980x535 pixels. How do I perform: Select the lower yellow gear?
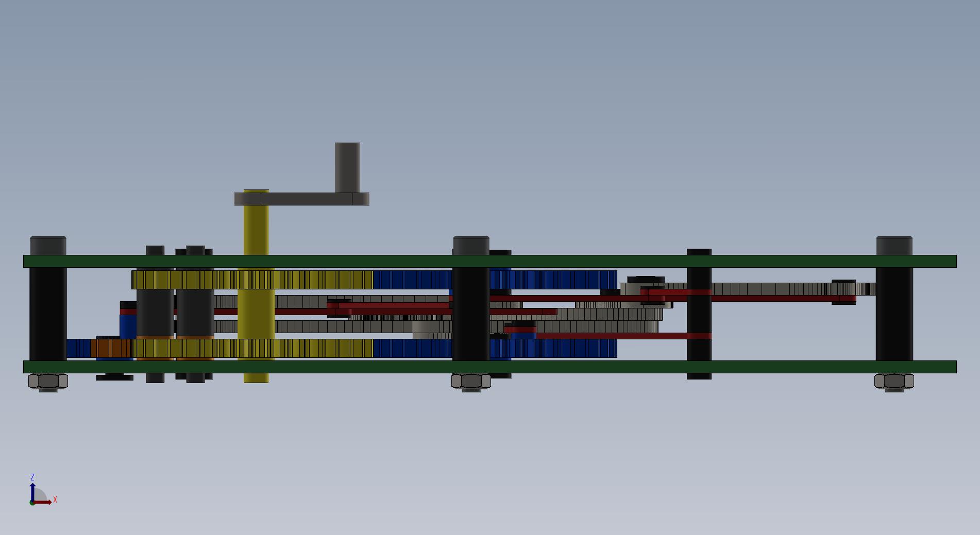coord(252,348)
